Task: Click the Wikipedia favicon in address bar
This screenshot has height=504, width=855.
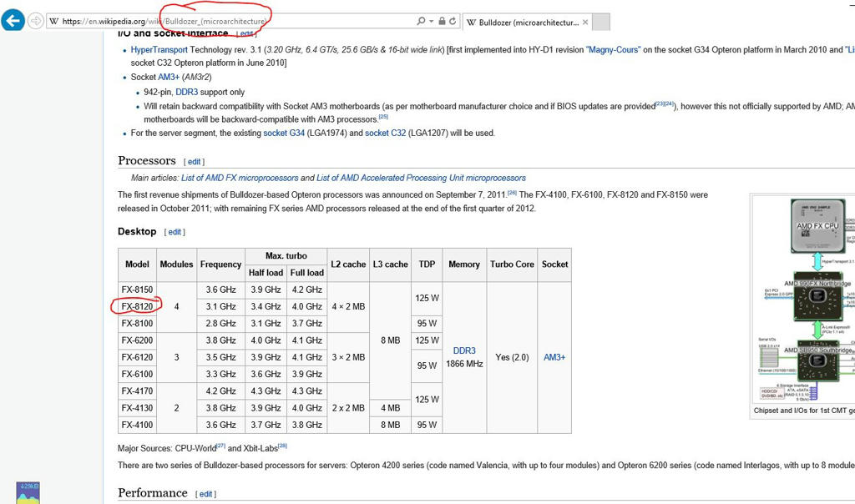Action: click(54, 21)
